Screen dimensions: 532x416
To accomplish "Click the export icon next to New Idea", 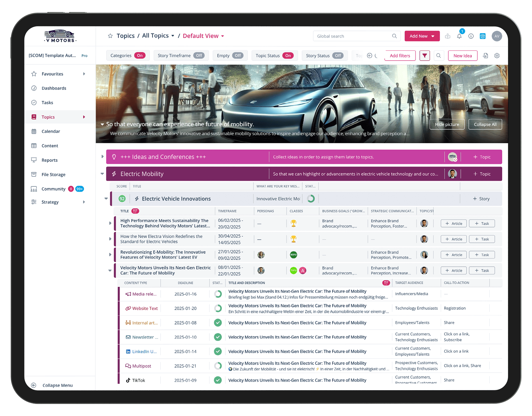I will point(485,56).
